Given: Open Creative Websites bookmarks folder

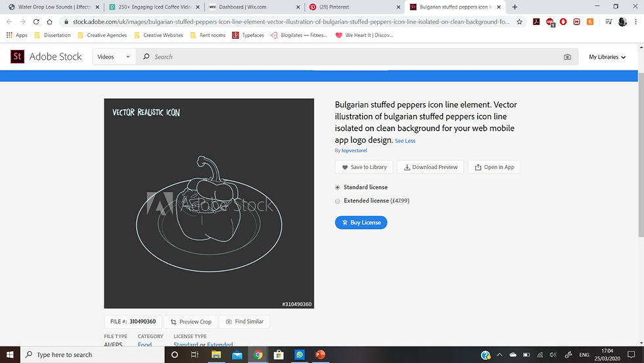Looking at the screenshot, I should click(158, 36).
